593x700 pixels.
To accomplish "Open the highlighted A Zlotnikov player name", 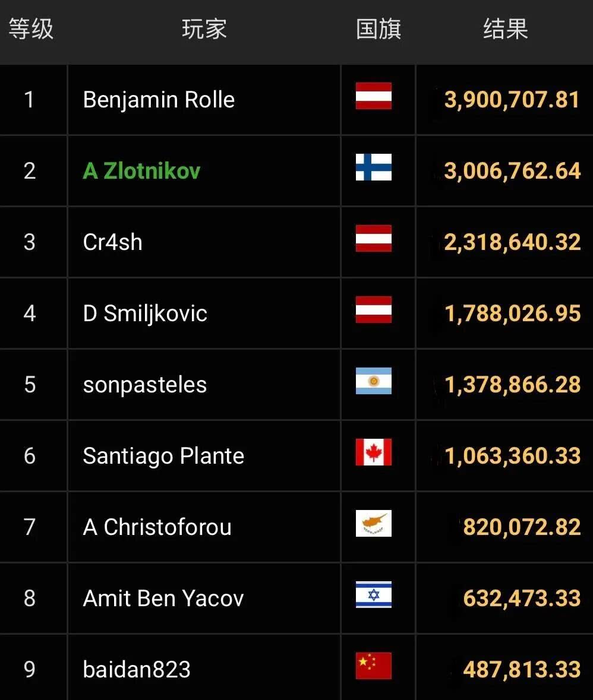I will click(x=141, y=171).
